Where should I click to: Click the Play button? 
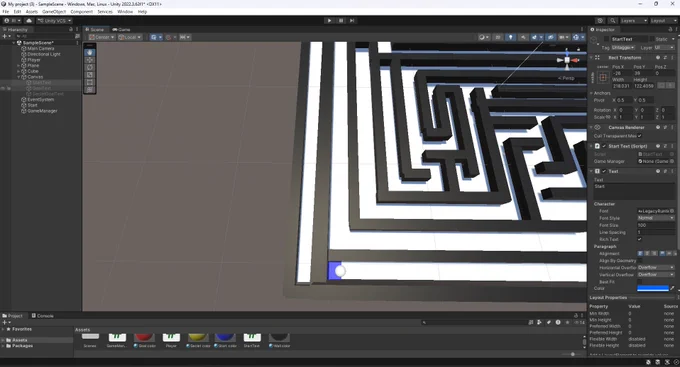329,20
